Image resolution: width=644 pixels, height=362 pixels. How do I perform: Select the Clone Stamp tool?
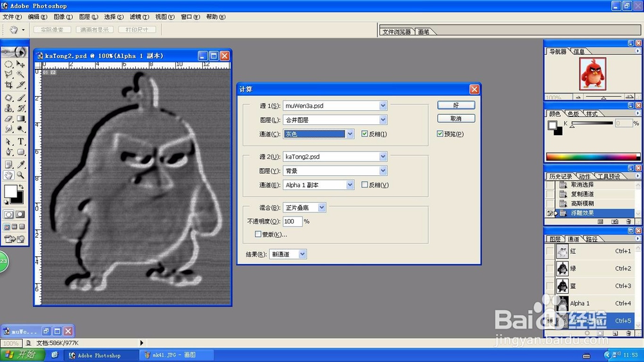tap(8, 108)
